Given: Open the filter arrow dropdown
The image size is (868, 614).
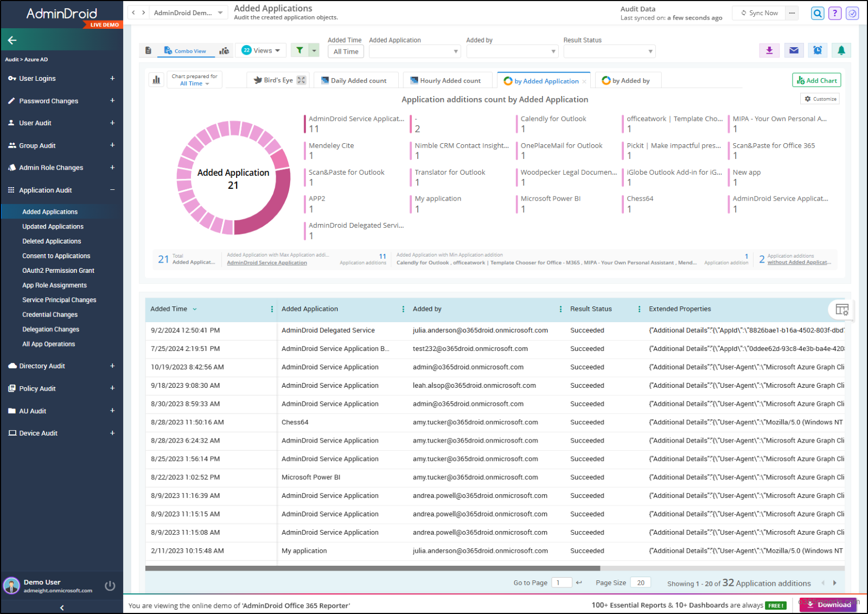Looking at the screenshot, I should click(x=314, y=50).
